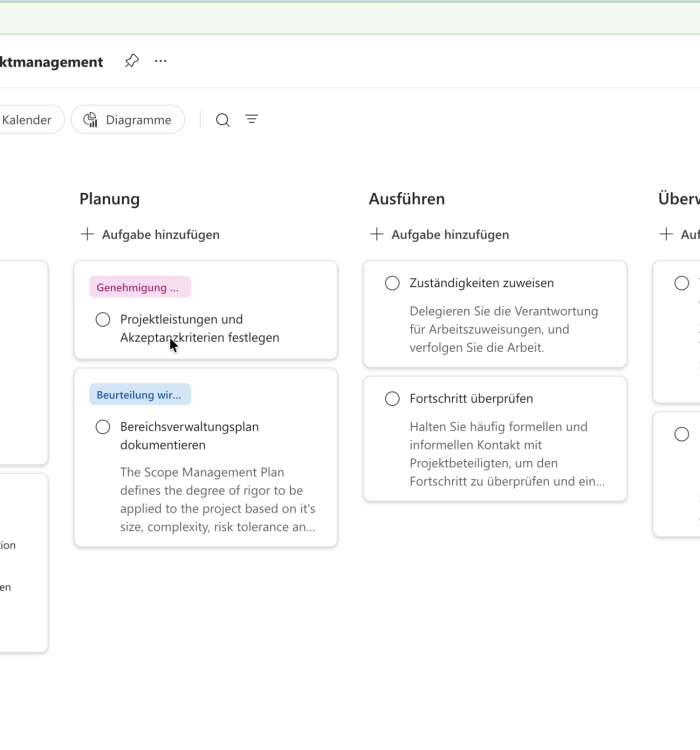Screen dimensions: 700x750
Task: Mark 'Fortschritt überprüfen' as complete
Action: pyautogui.click(x=392, y=399)
